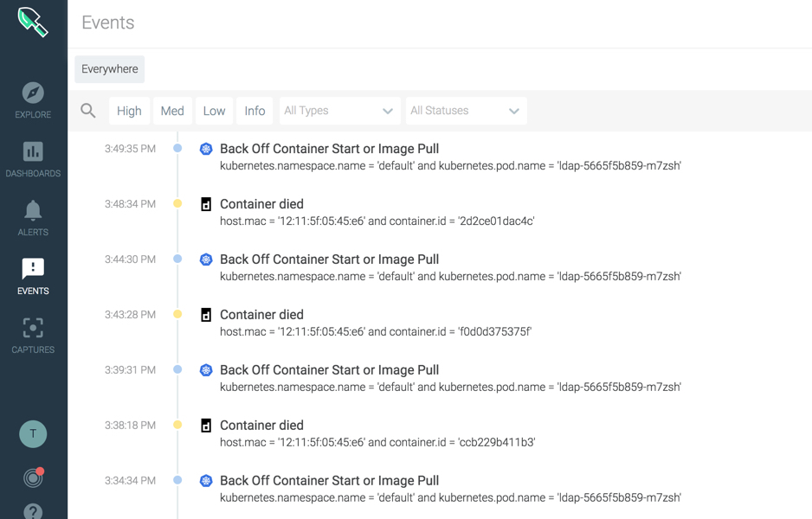Image resolution: width=812 pixels, height=519 pixels.
Task: Click pod description under 3:44:30 PM event
Action: [450, 276]
